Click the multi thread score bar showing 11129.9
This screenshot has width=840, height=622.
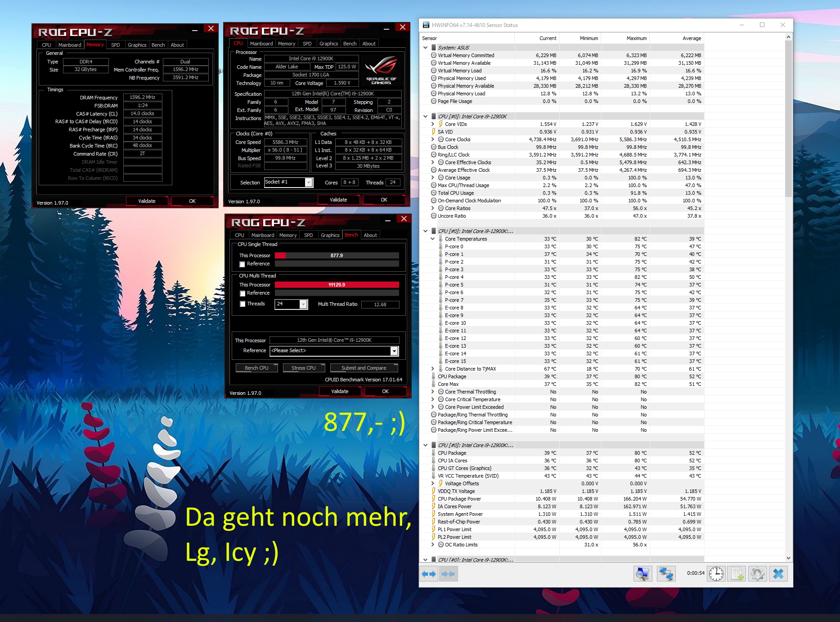(x=337, y=285)
